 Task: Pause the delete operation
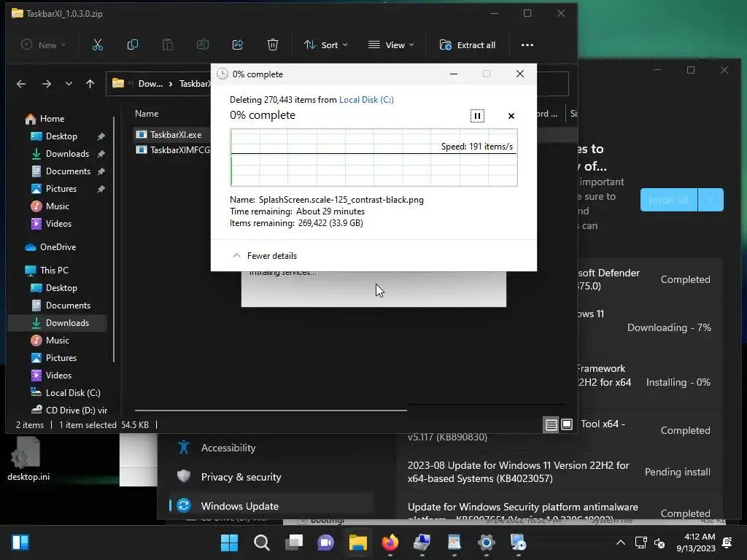[477, 116]
